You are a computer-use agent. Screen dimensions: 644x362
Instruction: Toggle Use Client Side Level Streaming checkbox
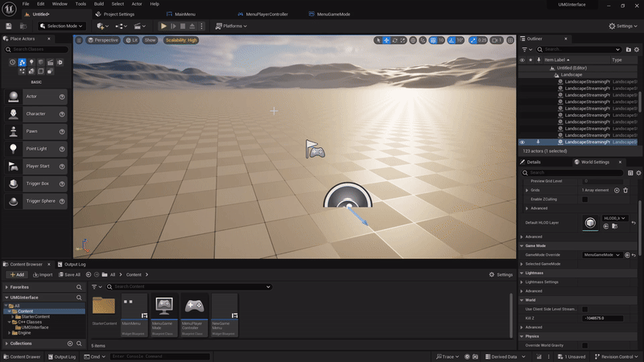[585, 310]
